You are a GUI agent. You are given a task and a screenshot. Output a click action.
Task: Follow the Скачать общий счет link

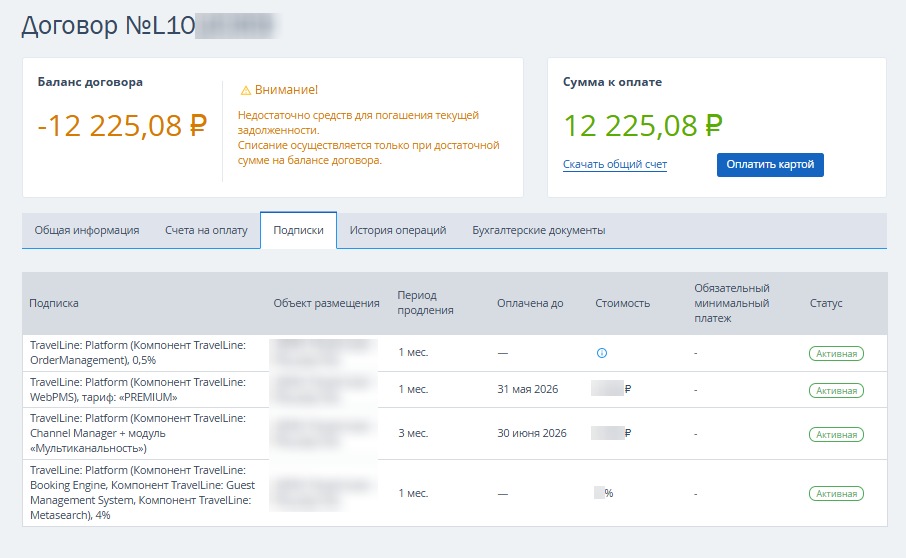[615, 164]
